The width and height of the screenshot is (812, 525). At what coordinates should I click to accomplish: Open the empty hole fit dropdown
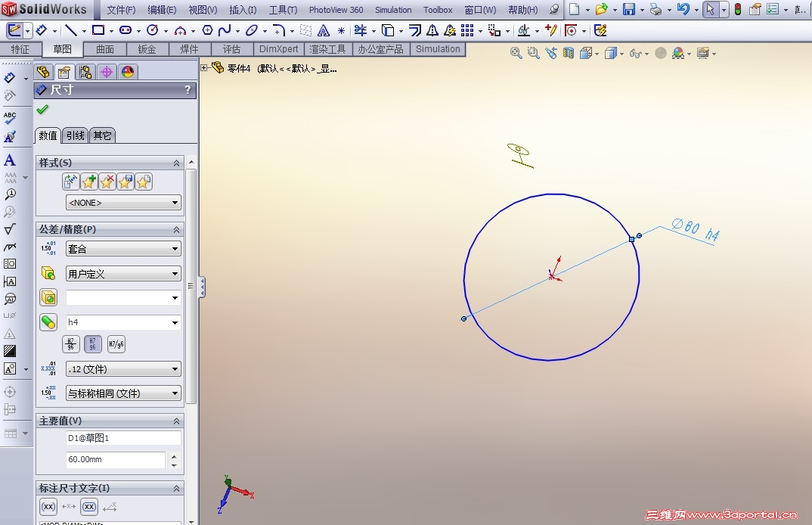[123, 297]
